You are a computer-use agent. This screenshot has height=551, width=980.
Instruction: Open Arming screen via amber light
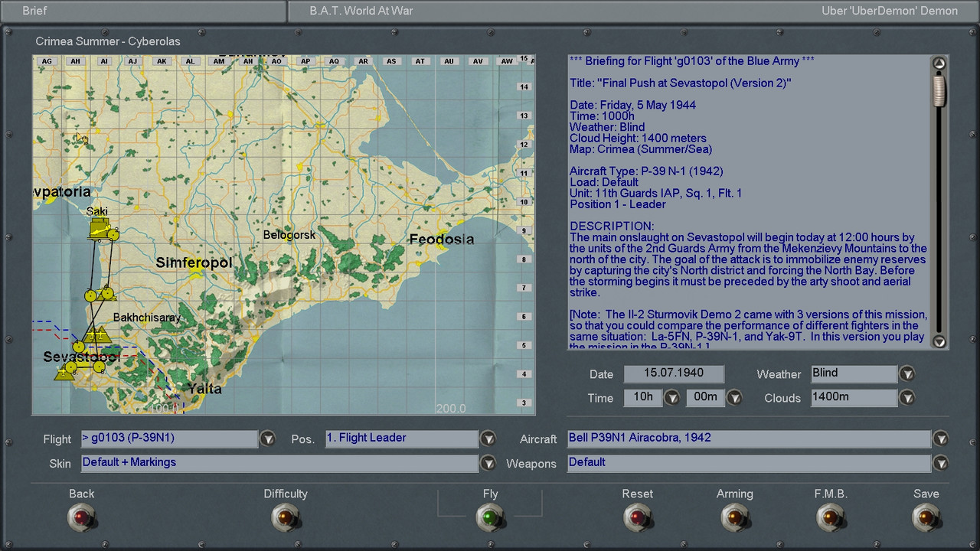pyautogui.click(x=734, y=519)
